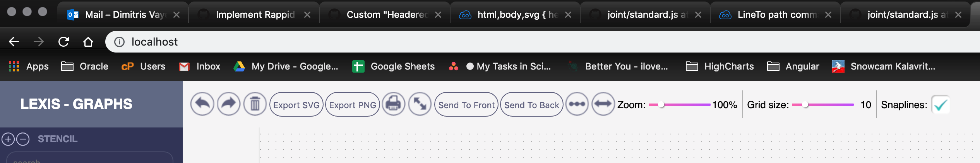Click the Redo arrow icon
Image resolution: width=980 pixels, height=163 pixels.
point(229,104)
